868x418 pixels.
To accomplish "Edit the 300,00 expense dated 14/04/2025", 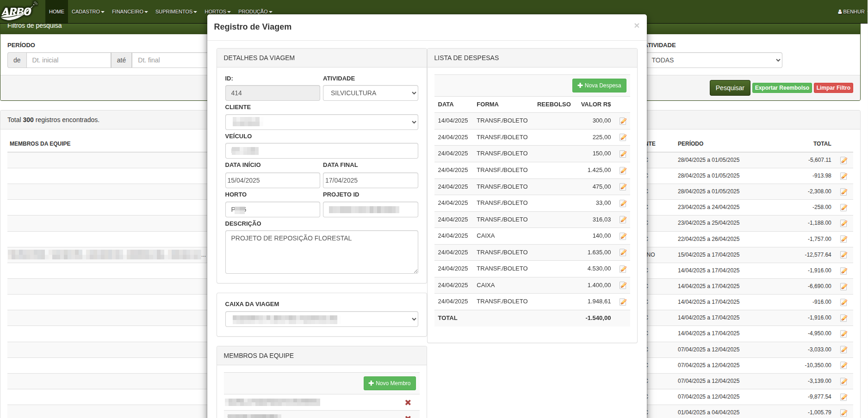I will (623, 121).
